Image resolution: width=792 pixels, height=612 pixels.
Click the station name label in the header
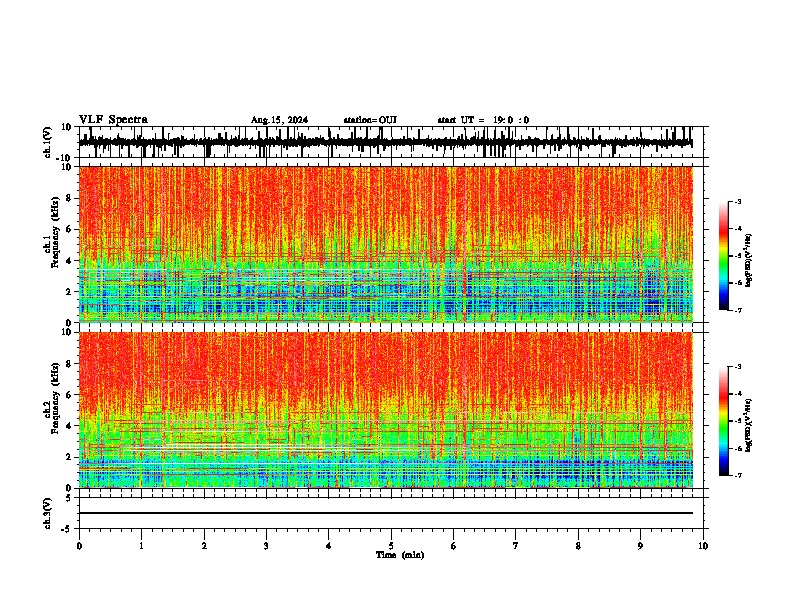370,120
